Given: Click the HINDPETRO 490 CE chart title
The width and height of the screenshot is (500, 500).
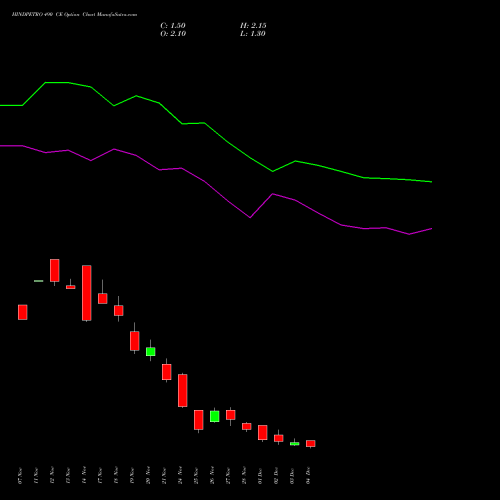Looking at the screenshot, I should tap(74, 15).
